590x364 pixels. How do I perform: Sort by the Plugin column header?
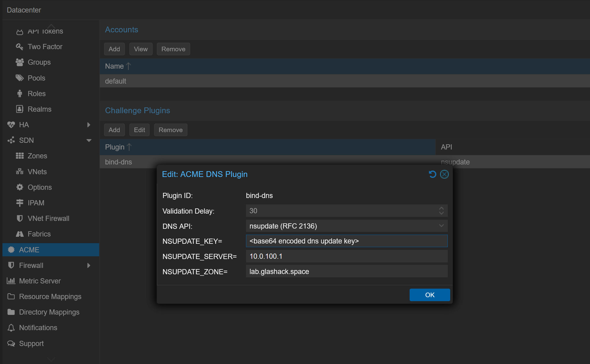pos(115,147)
